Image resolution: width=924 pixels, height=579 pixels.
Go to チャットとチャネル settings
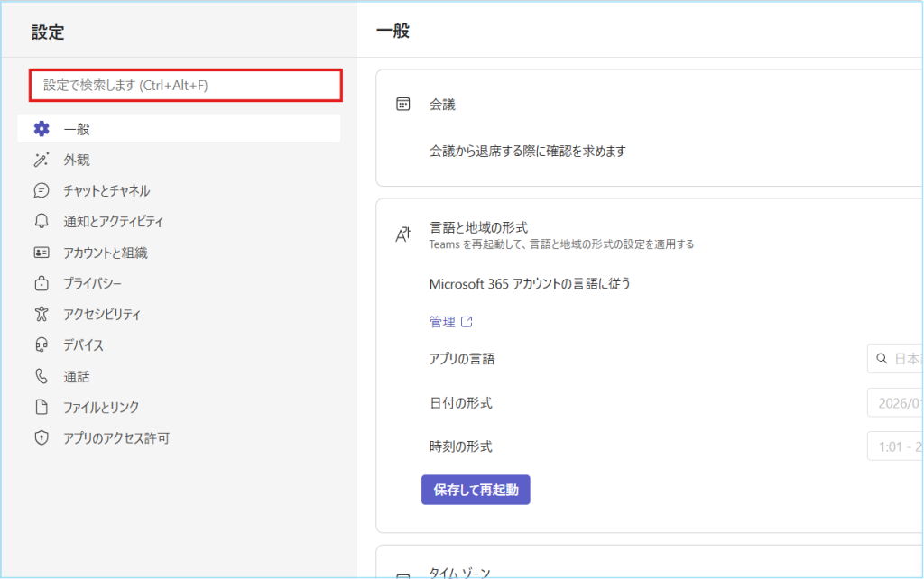[180, 190]
